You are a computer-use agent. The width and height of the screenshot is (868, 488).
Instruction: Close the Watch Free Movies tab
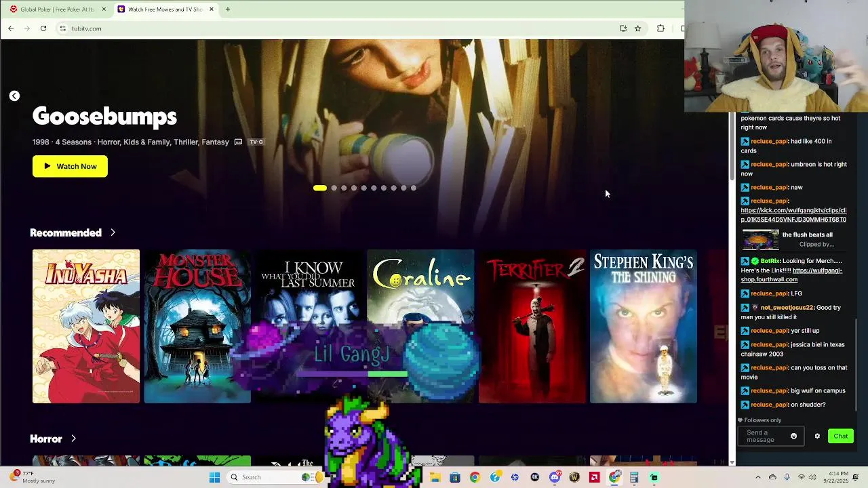(x=212, y=9)
